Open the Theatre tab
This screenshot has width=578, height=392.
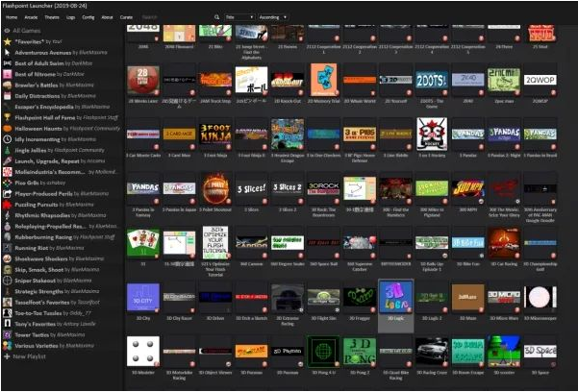coord(52,17)
